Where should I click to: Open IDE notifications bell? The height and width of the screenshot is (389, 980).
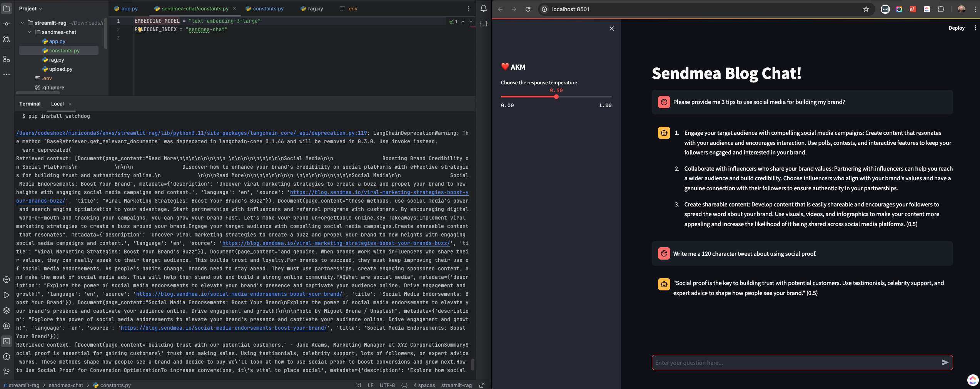click(484, 8)
